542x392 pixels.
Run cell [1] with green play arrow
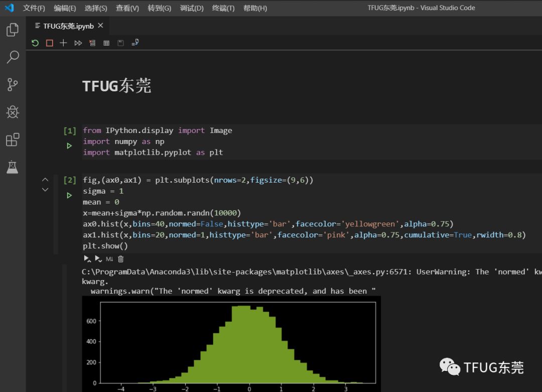click(x=69, y=146)
